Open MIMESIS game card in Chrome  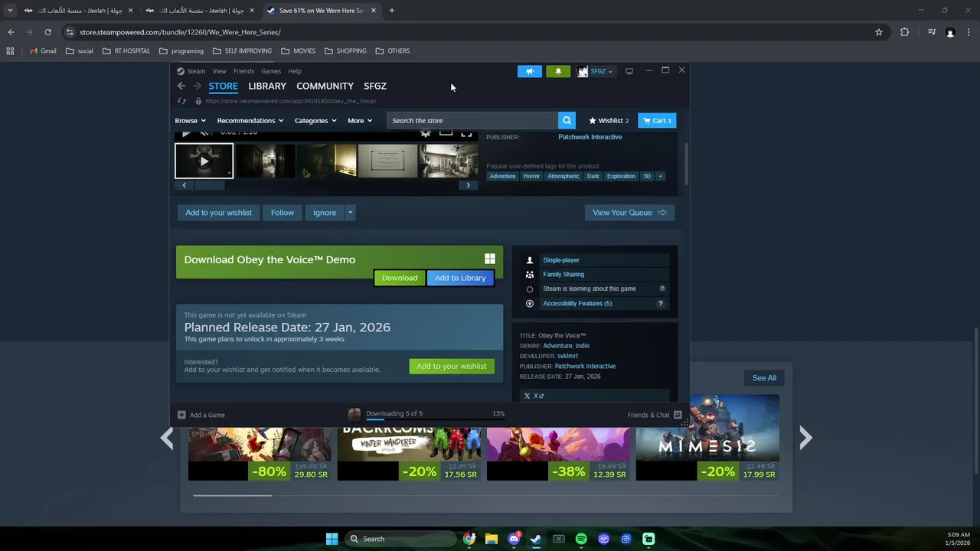tap(707, 438)
